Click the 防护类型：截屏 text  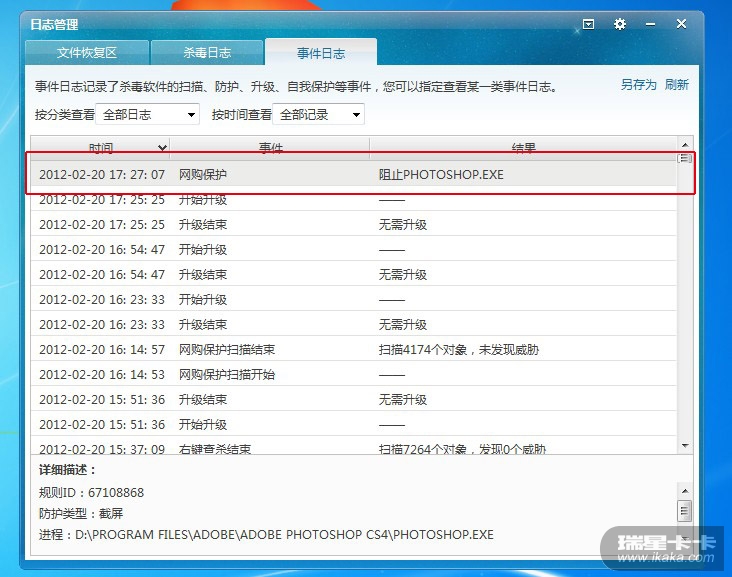pos(81,514)
